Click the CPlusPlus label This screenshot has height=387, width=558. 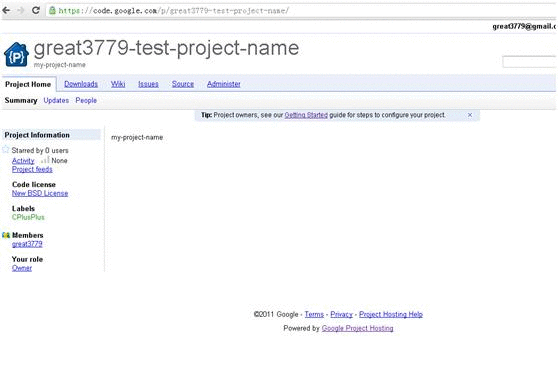point(28,217)
